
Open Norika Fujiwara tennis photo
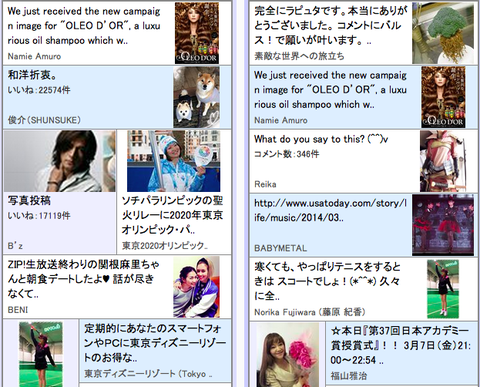tap(443, 289)
